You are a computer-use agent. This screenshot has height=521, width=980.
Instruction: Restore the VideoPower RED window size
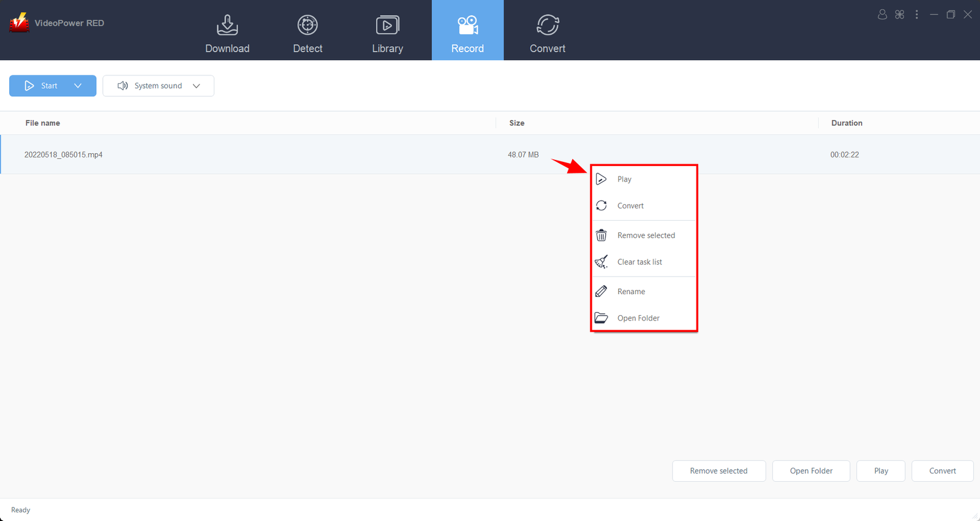[951, 14]
